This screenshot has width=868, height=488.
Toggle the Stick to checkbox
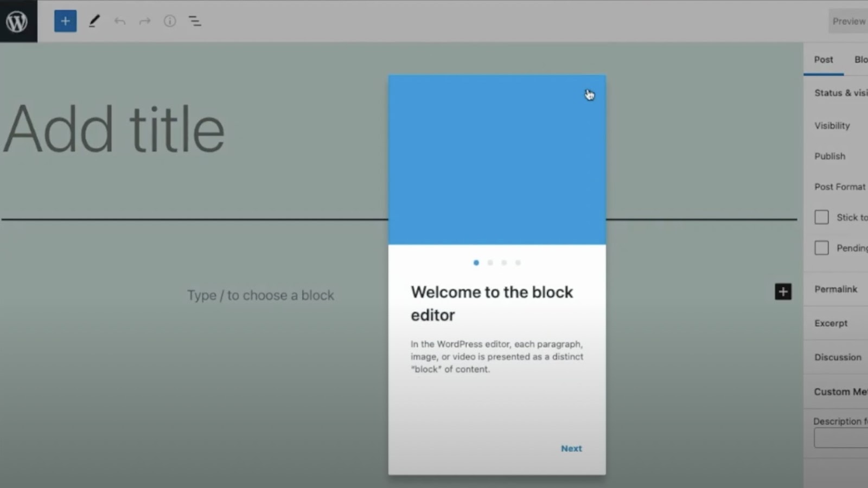[821, 217]
